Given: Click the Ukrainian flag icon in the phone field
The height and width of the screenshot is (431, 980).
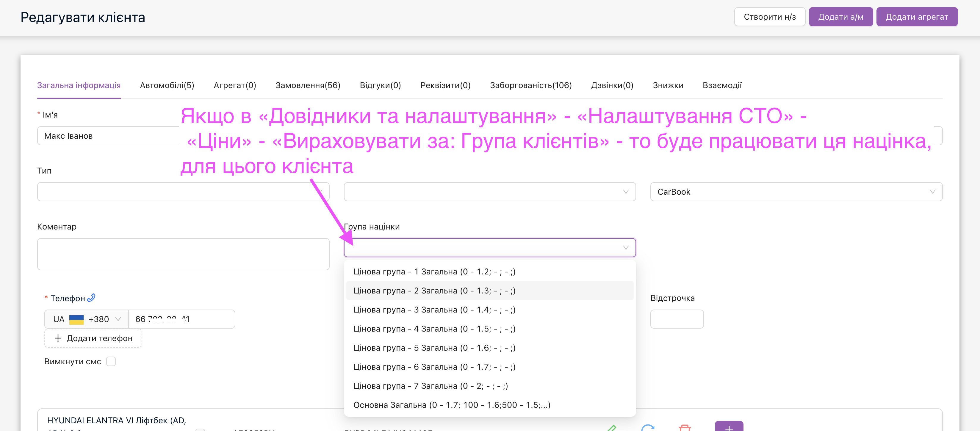Looking at the screenshot, I should 76,319.
